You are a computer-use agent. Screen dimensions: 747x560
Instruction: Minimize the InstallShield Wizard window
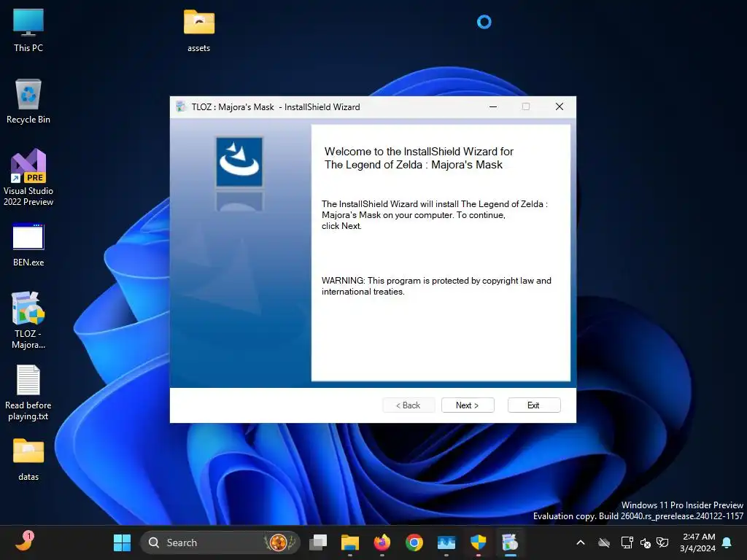click(493, 106)
